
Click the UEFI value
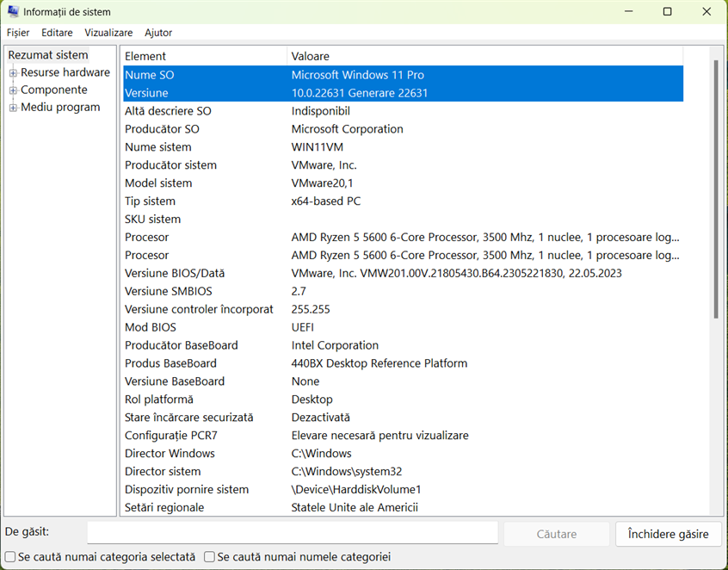(303, 327)
